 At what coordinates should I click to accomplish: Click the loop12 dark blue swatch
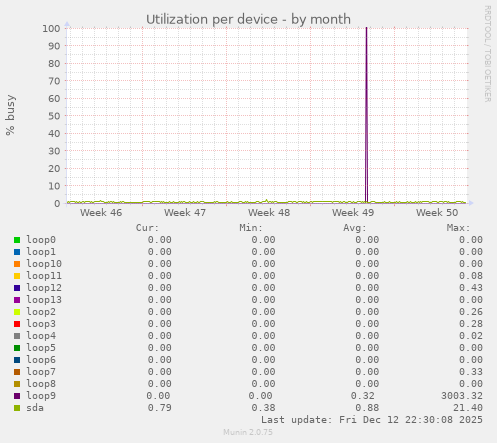pos(17,288)
